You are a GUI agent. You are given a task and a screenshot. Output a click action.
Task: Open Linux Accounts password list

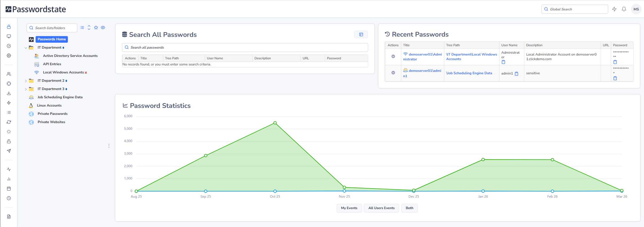pos(49,105)
